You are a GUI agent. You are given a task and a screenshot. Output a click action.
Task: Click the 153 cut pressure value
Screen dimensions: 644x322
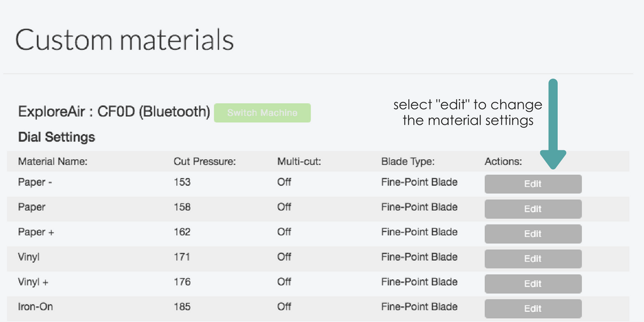(x=182, y=182)
